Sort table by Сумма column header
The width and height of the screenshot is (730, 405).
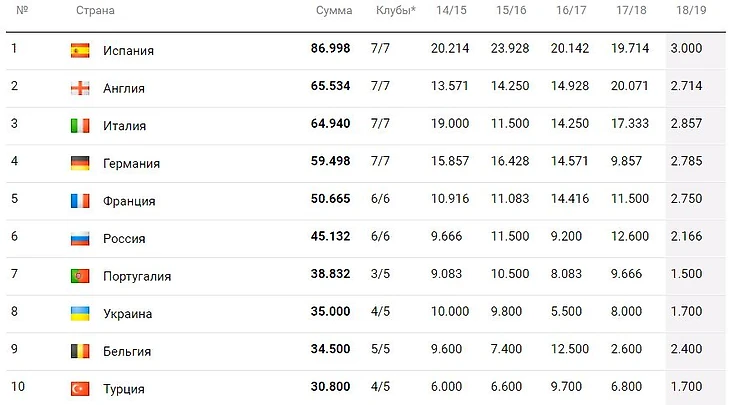pos(334,11)
